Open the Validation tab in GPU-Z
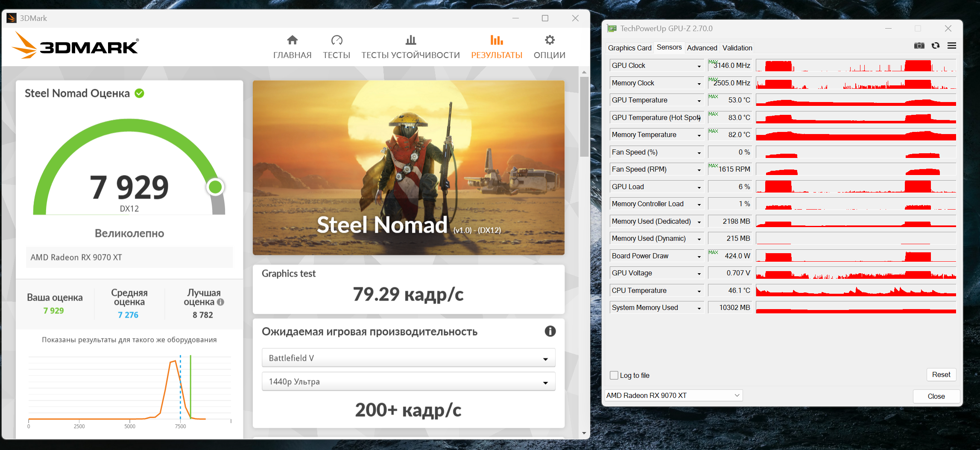980x450 pixels. click(737, 48)
